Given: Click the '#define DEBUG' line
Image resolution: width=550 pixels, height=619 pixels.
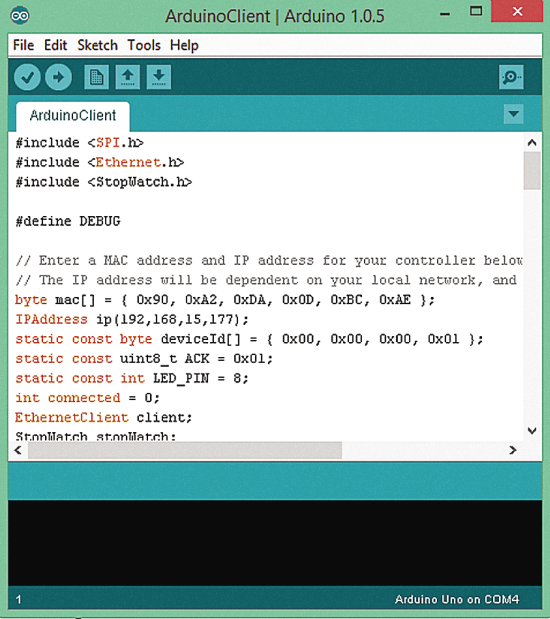Looking at the screenshot, I should tap(68, 221).
